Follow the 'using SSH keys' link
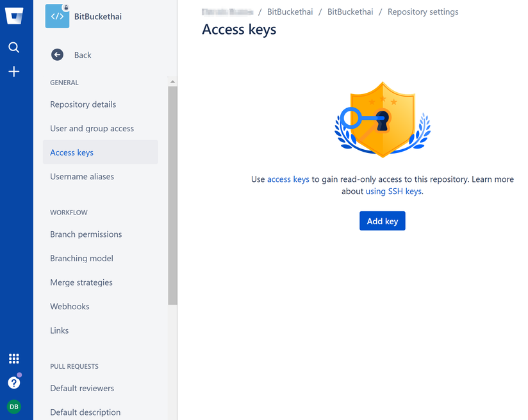 pyautogui.click(x=393, y=191)
